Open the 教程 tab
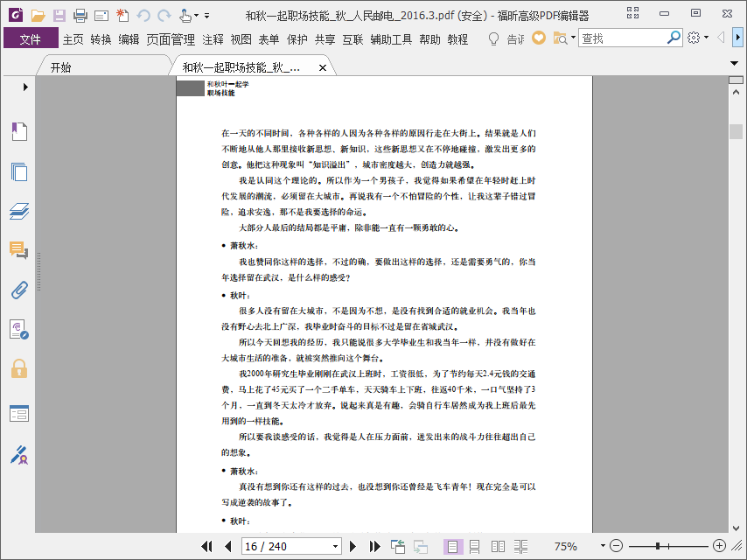 [457, 39]
